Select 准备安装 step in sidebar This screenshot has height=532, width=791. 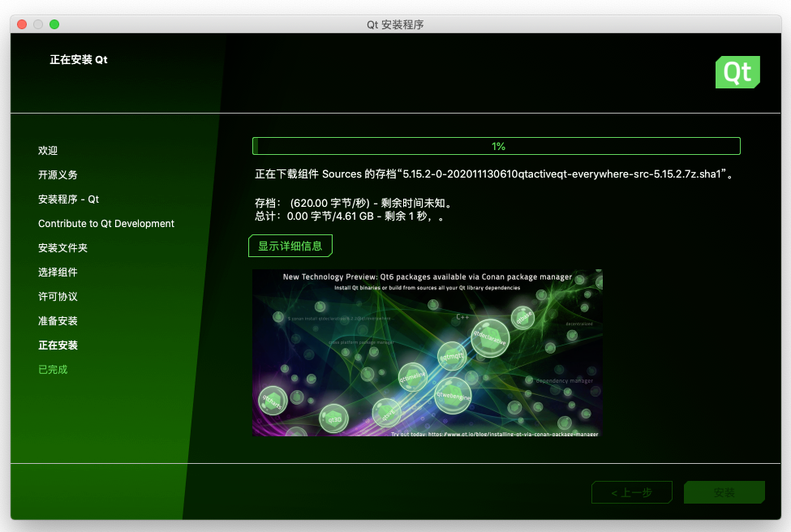coord(58,320)
